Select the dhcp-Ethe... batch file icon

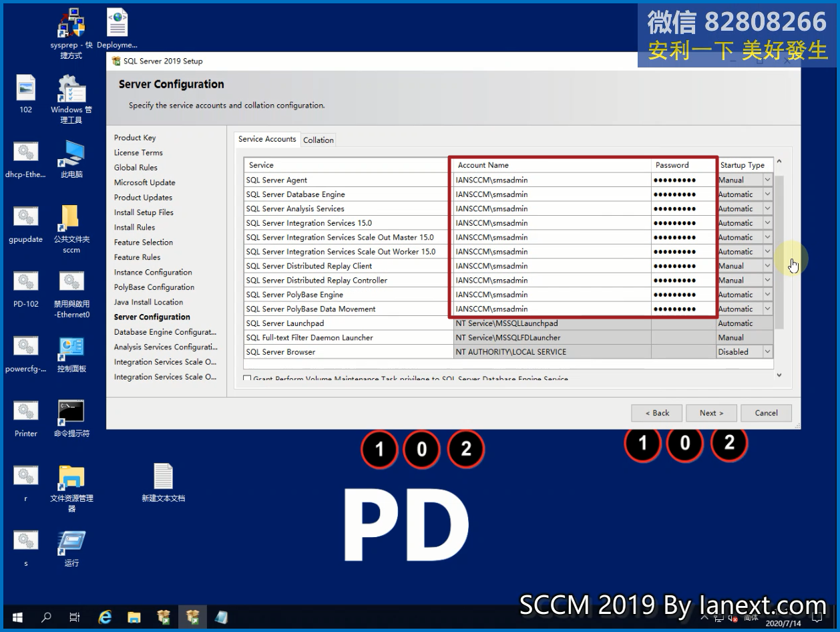coord(25,159)
